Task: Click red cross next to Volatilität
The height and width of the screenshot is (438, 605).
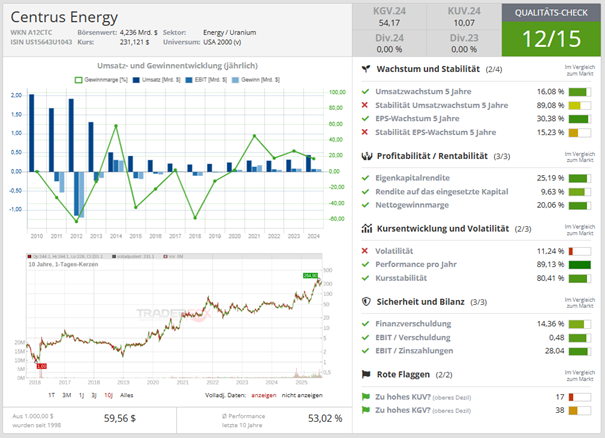Action: coord(365,251)
